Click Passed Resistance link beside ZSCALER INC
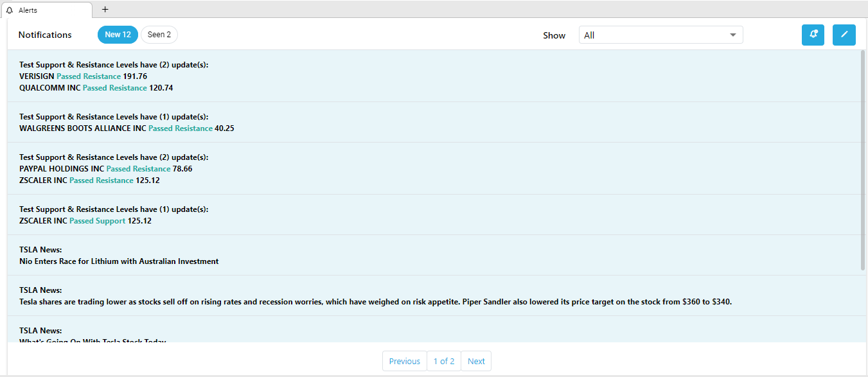 pyautogui.click(x=102, y=180)
